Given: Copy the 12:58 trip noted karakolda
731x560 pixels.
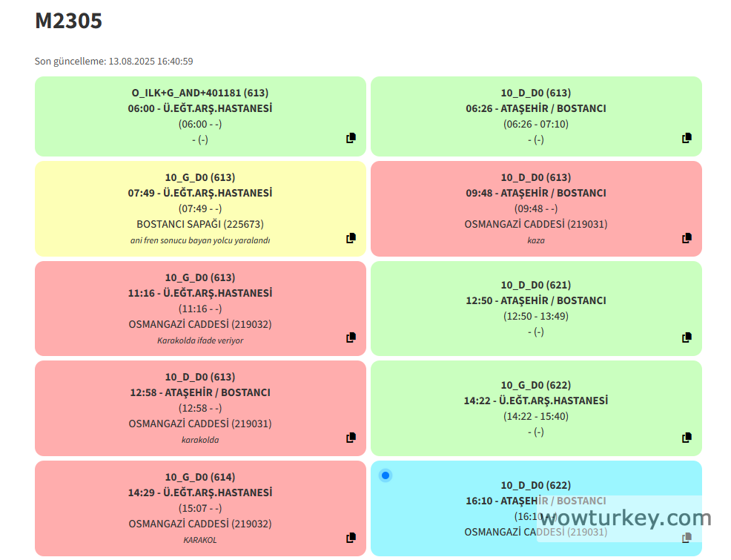Looking at the screenshot, I should [351, 438].
